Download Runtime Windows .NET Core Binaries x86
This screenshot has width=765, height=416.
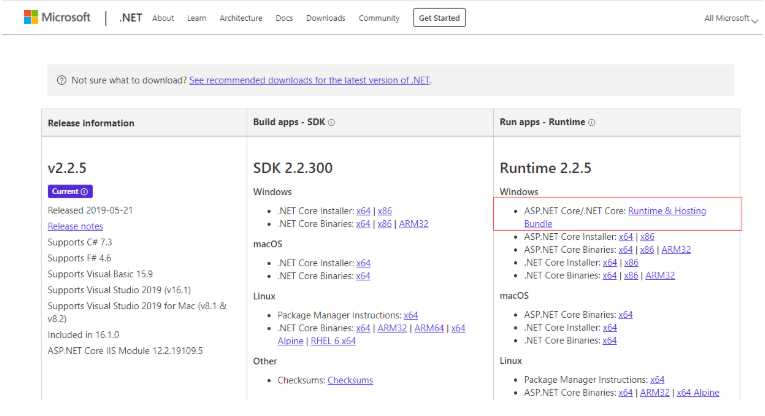pos(631,275)
